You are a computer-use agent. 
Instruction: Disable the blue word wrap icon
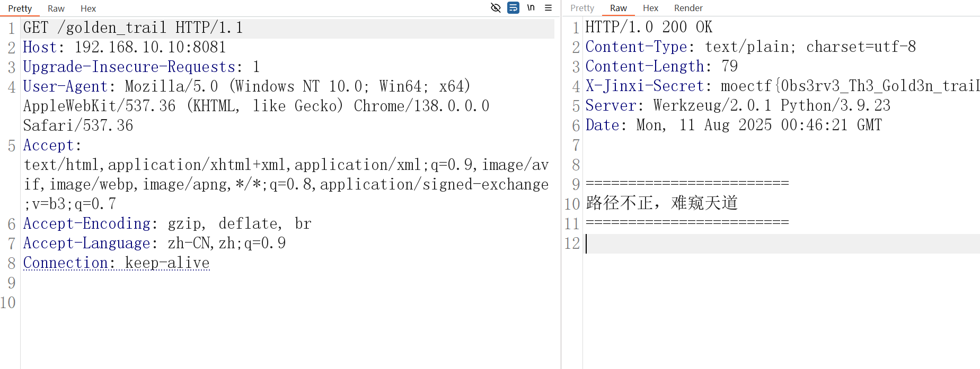pyautogui.click(x=513, y=8)
